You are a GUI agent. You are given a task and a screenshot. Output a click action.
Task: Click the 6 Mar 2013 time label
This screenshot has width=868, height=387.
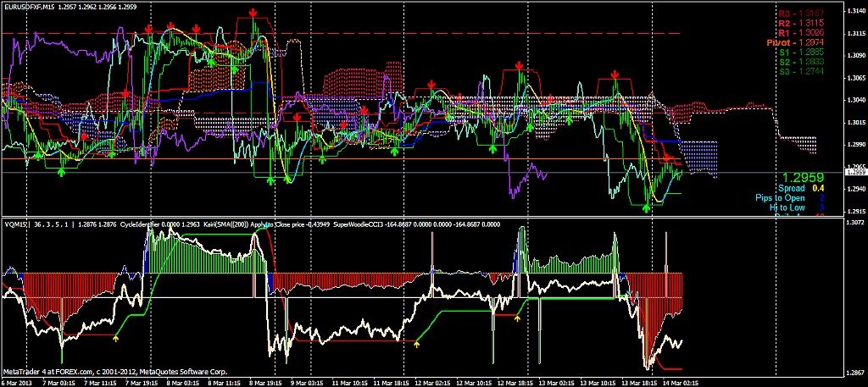(16, 383)
